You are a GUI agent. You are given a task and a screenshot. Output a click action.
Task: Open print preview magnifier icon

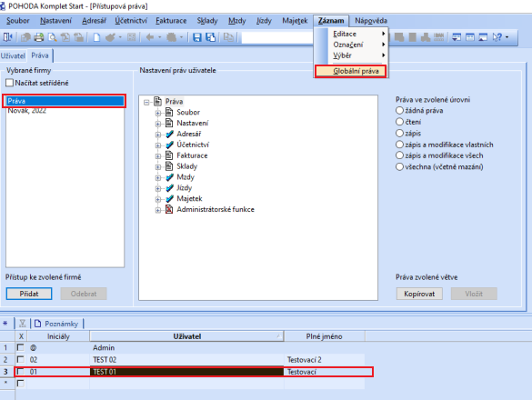[x=52, y=37]
